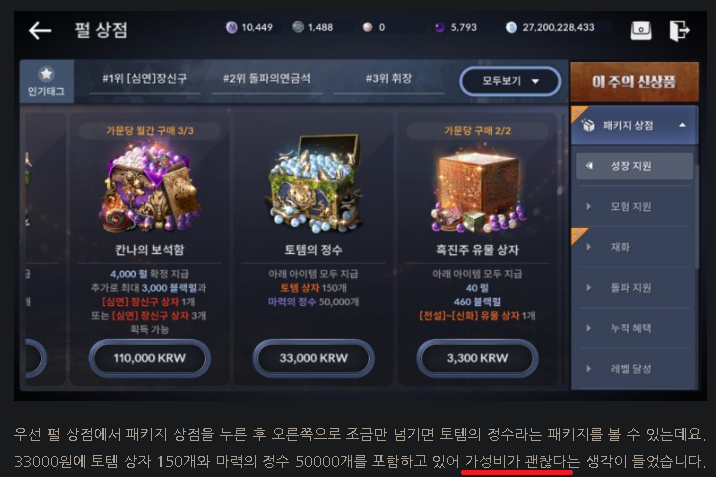Select the 인기태그 star icon
The image size is (716, 477).
[x=46, y=74]
